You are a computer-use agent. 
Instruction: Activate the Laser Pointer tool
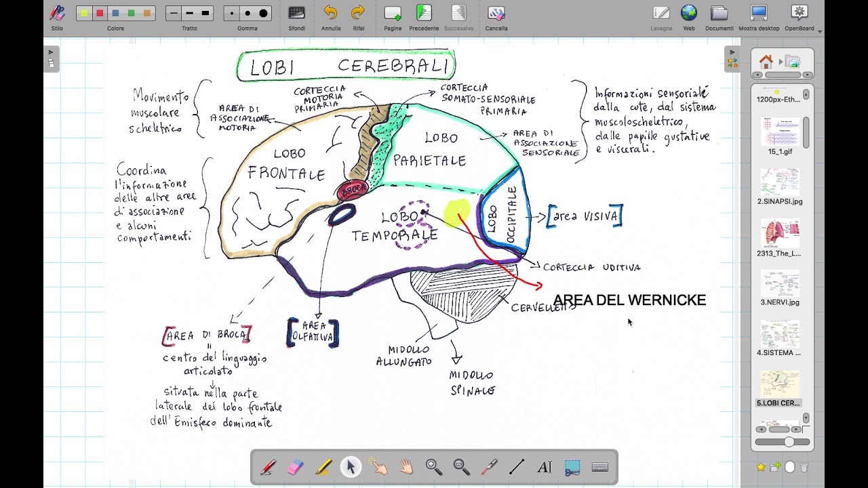coord(489,467)
